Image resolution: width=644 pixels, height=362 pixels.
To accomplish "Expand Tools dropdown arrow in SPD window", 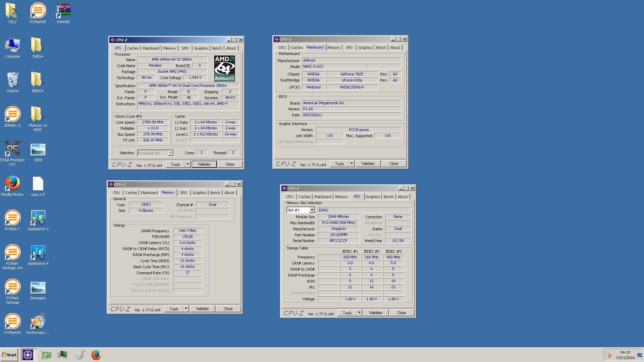I will tap(359, 313).
